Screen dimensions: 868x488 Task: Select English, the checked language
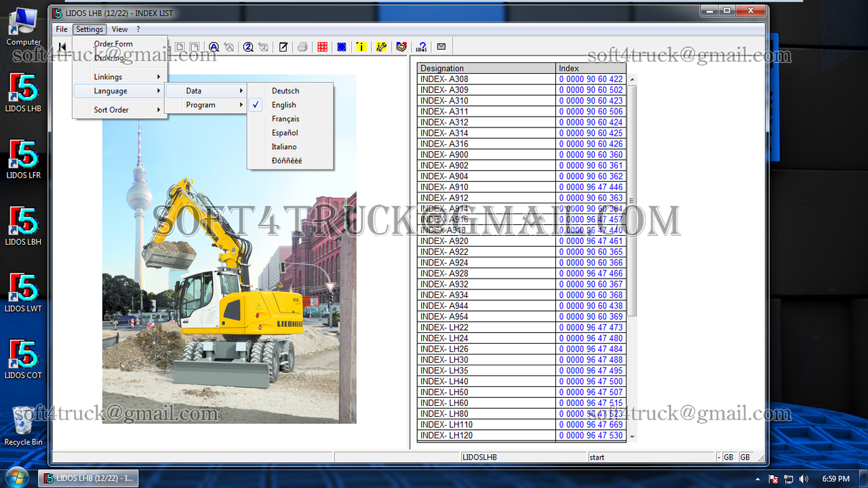[x=290, y=105]
